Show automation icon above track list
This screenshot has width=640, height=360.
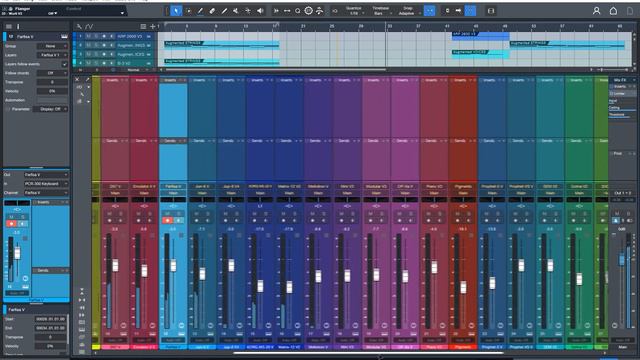coord(89,27)
